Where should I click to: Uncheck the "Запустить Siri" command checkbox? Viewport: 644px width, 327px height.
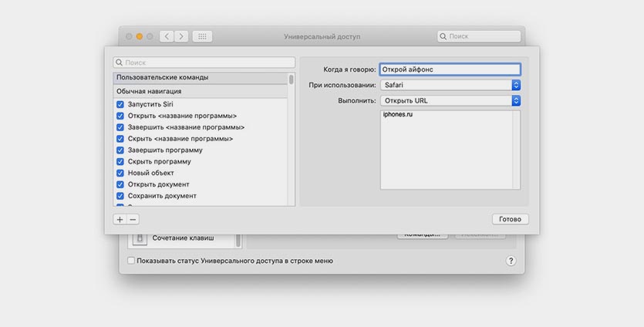click(120, 104)
